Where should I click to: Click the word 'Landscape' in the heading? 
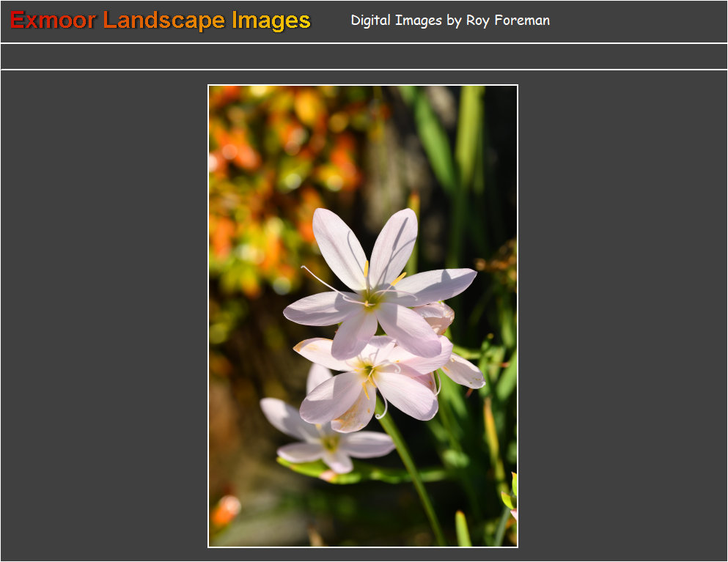pyautogui.click(x=164, y=21)
